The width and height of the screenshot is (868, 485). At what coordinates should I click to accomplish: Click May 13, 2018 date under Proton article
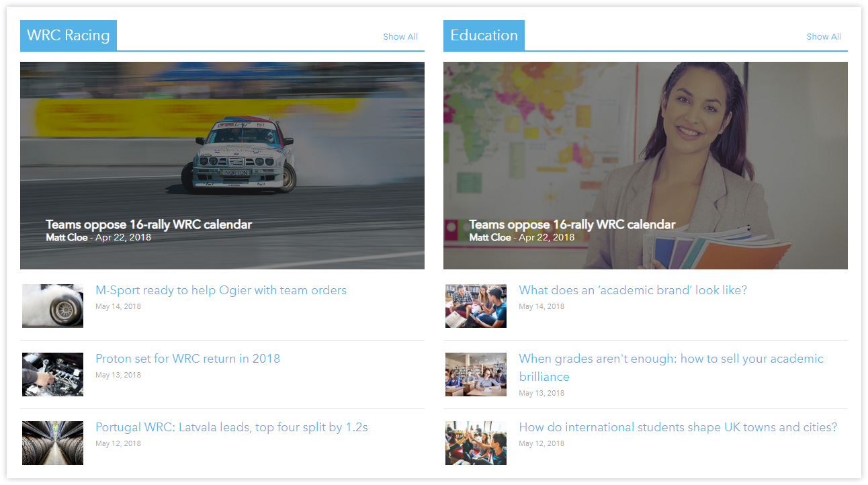(118, 375)
